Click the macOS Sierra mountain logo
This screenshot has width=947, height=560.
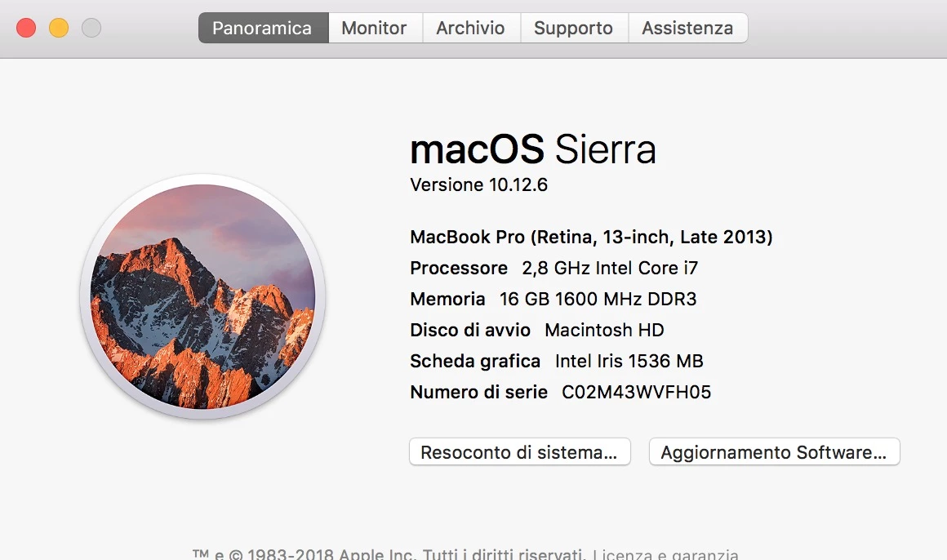click(202, 296)
